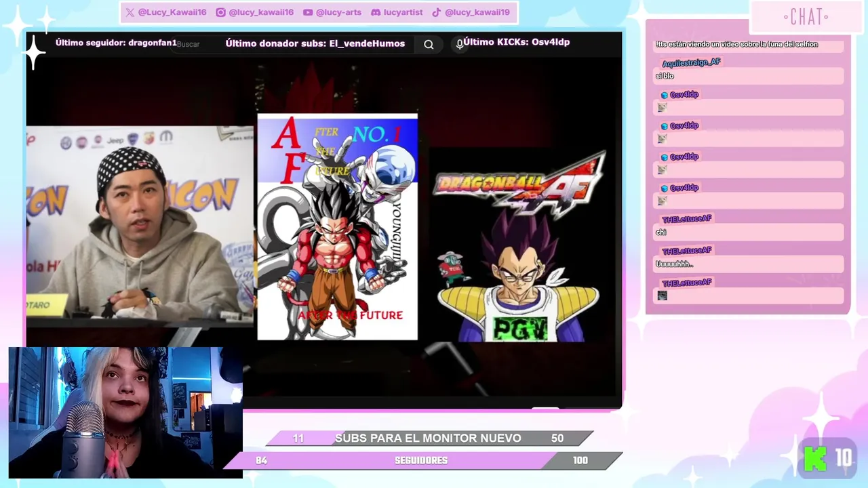868x488 pixels.
Task: Click the X (Twitter) logo icon
Action: pos(130,12)
